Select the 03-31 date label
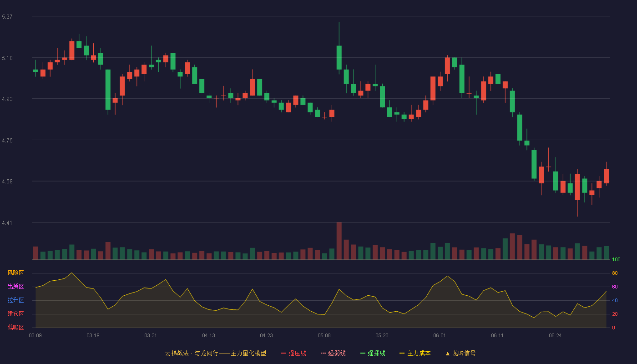Screen dimensions: 637x364 tap(151, 335)
